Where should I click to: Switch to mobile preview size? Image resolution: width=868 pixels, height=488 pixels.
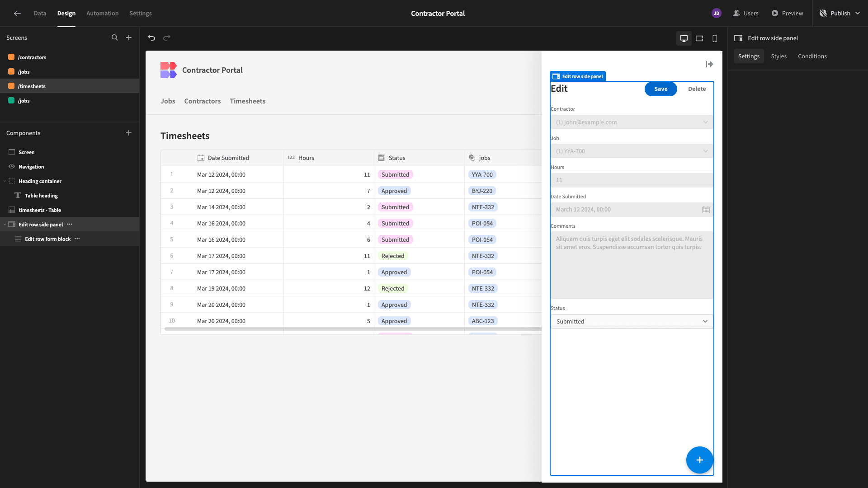click(715, 38)
